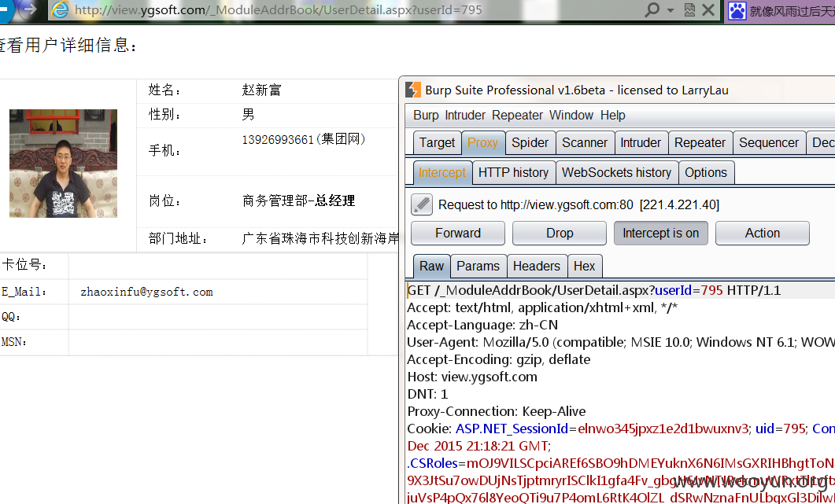
Task: Click the browser forward arrow button
Action: click(x=31, y=9)
